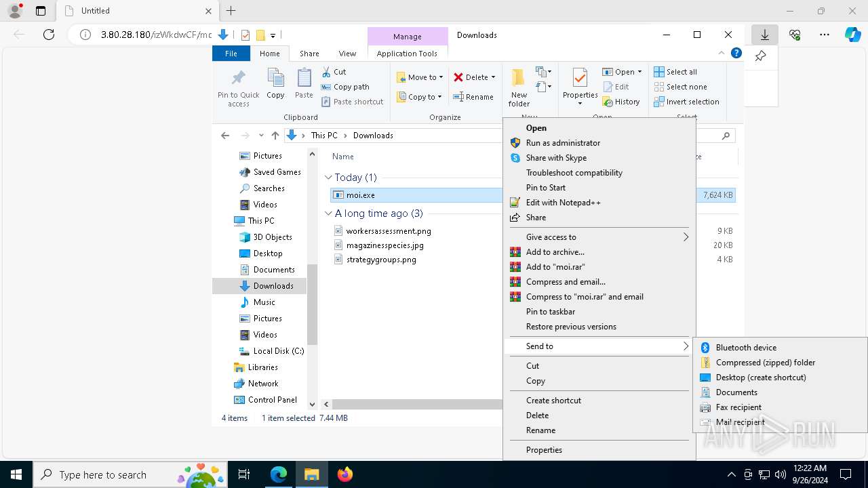The height and width of the screenshot is (488, 868).
Task: Choose Add to archive...
Action: point(555,252)
